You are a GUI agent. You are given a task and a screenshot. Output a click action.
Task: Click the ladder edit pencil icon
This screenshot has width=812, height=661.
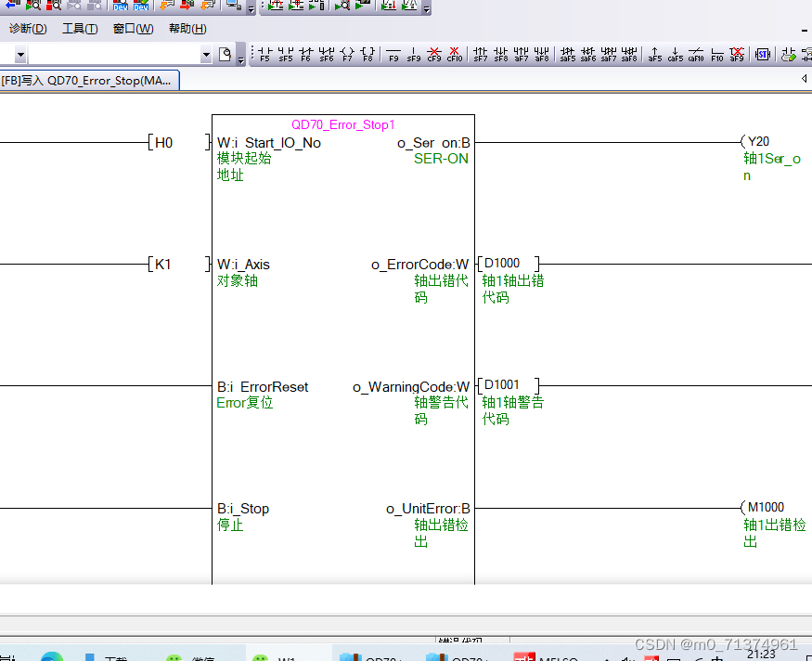(x=788, y=54)
